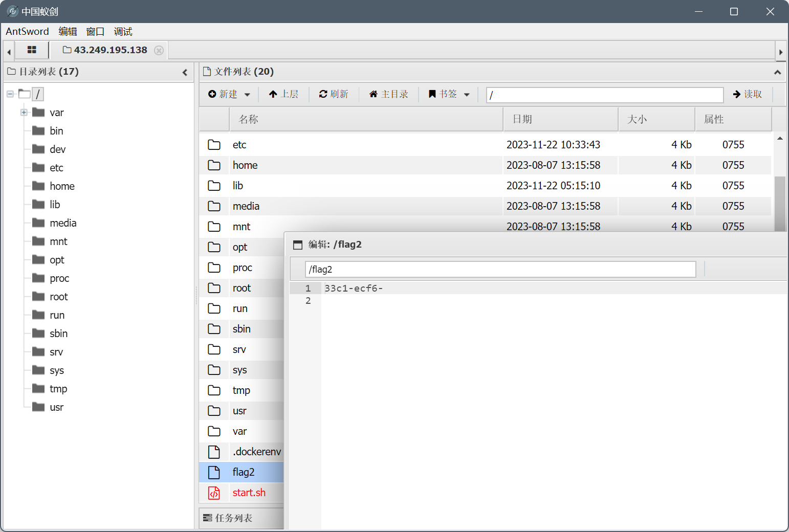Click the refresh (刷新) toolbar button
Screen dimensions: 789x532
[334, 94]
